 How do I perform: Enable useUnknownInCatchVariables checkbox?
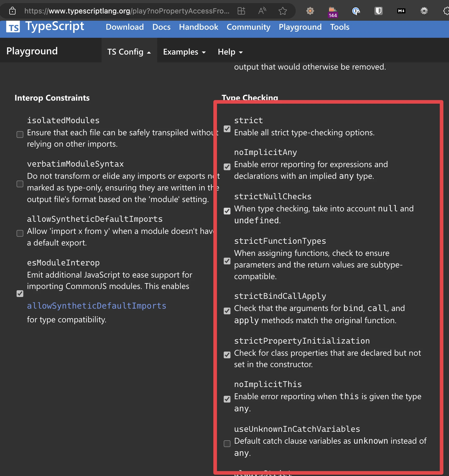tap(227, 444)
